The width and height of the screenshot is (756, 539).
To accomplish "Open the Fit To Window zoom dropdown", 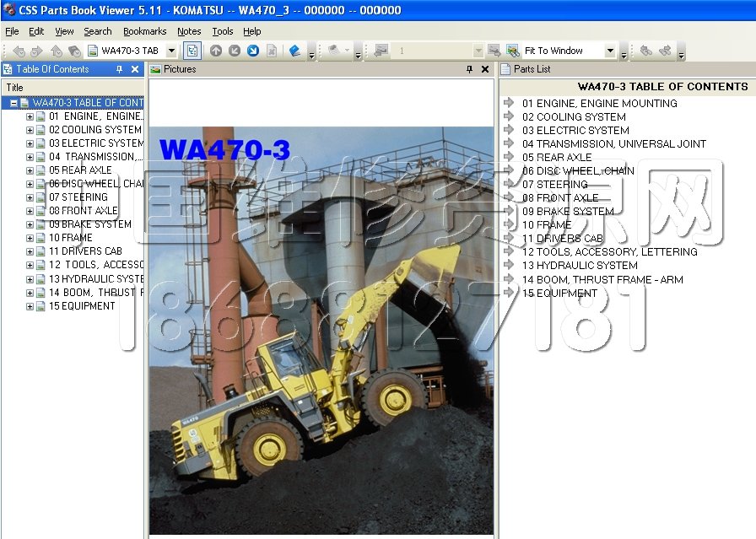I will 610,51.
